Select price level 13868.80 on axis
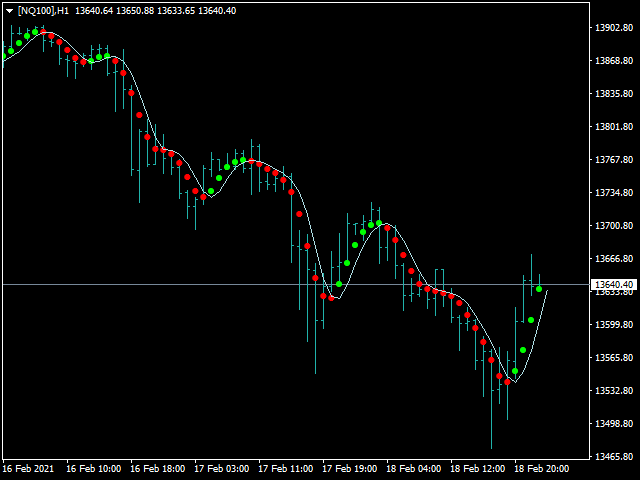The height and width of the screenshot is (480, 640). click(614, 60)
